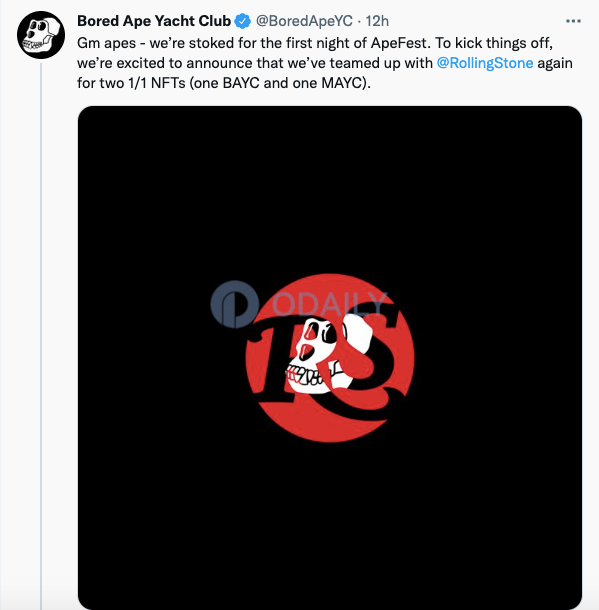Open the tweet via the 12h timestamp
The width and height of the screenshot is (599, 610).
[x=377, y=21]
